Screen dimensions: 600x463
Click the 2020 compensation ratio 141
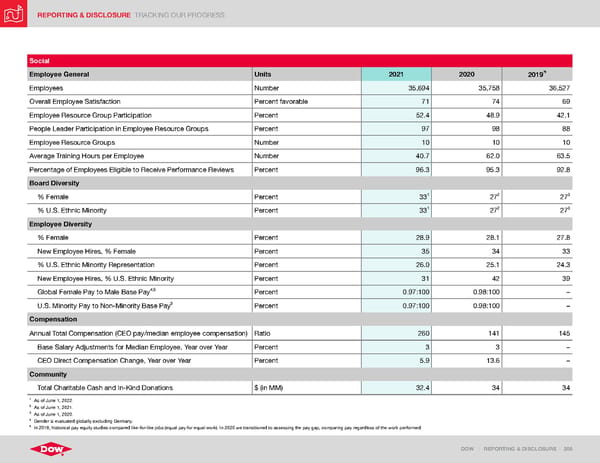coord(494,333)
